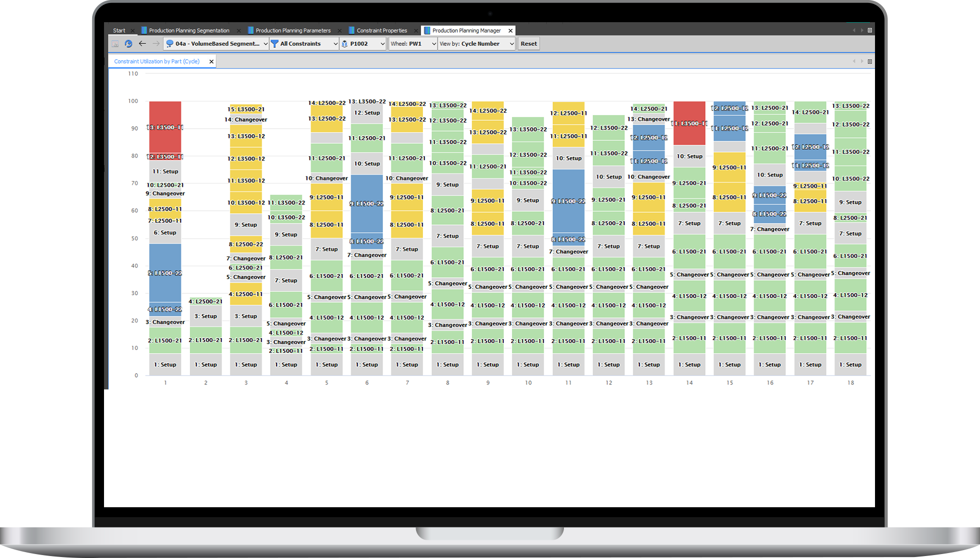Expand the All Constraints filter dropdown
This screenshot has width=980, height=558.
coord(336,43)
